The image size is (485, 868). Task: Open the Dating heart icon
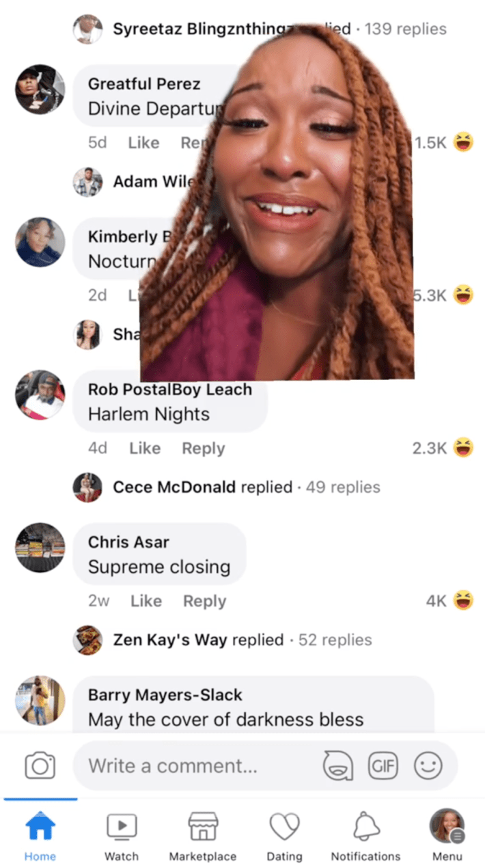(284, 835)
